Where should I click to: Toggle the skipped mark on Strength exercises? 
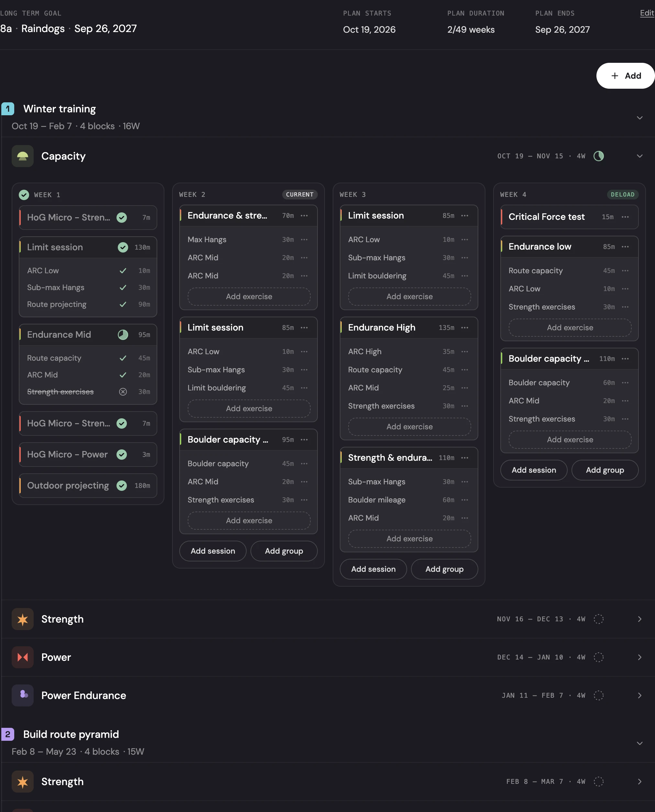(x=123, y=392)
